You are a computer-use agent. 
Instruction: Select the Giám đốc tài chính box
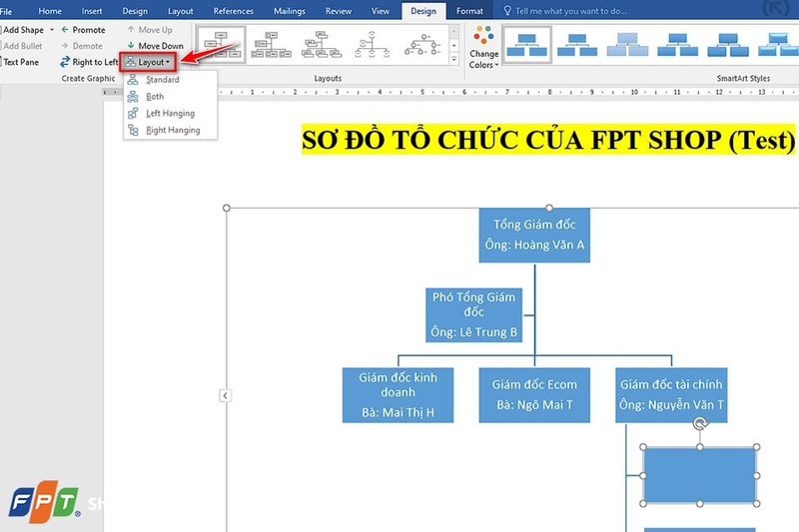tap(671, 395)
